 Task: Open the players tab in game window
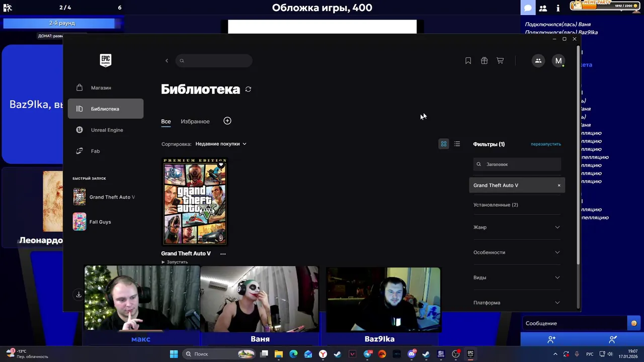coord(543,8)
